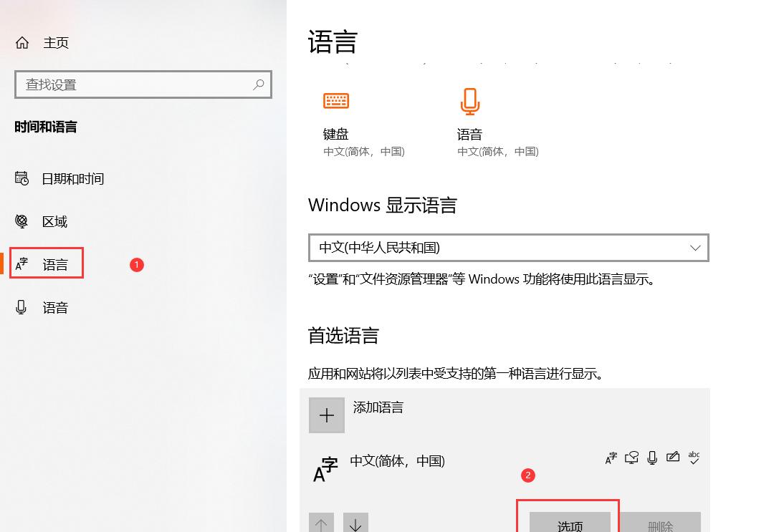779x532 pixels.
Task: Click the 中文 language A字 icon
Action: (x=325, y=470)
